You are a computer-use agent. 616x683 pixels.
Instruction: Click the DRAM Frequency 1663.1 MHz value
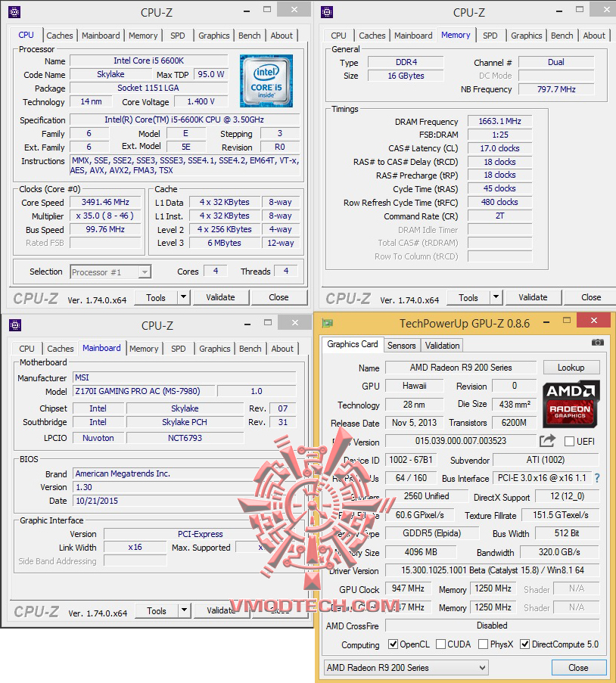pos(499,121)
